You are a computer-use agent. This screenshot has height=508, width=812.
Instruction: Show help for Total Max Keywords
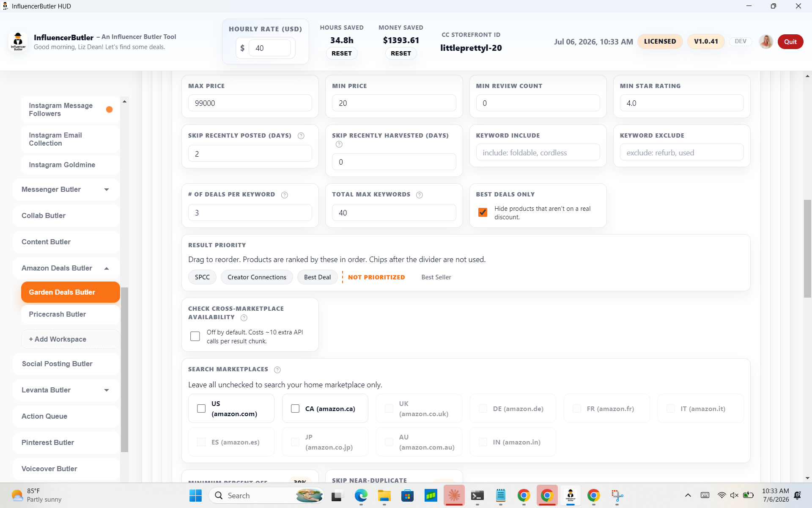click(x=420, y=195)
